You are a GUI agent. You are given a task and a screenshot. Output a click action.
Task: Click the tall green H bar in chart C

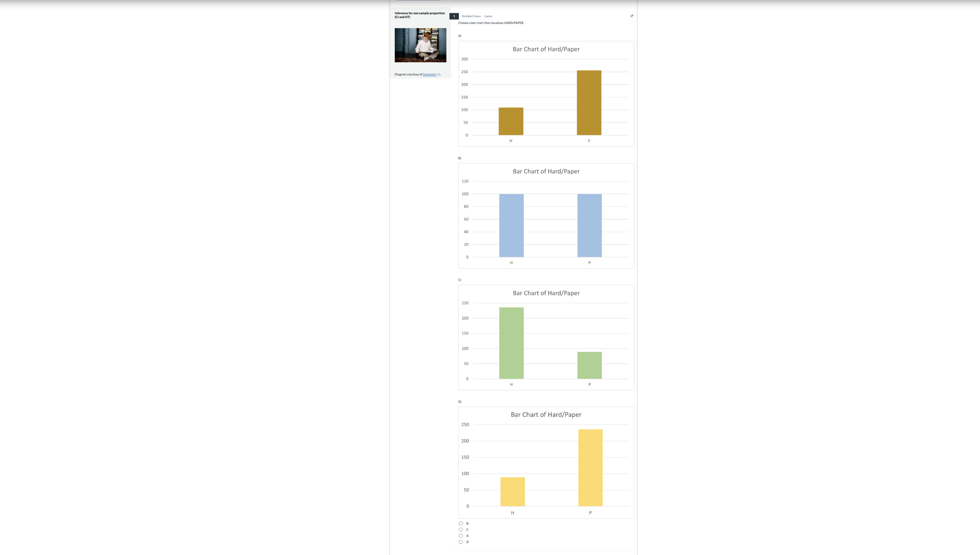pos(511,343)
